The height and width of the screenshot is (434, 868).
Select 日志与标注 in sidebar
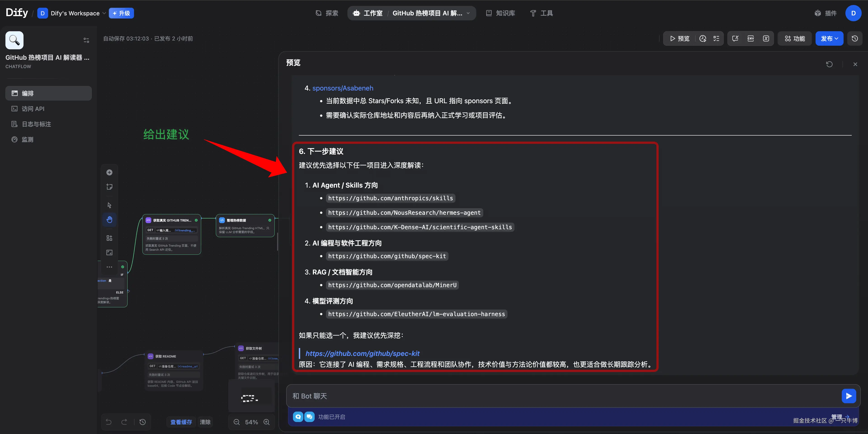[x=49, y=124]
